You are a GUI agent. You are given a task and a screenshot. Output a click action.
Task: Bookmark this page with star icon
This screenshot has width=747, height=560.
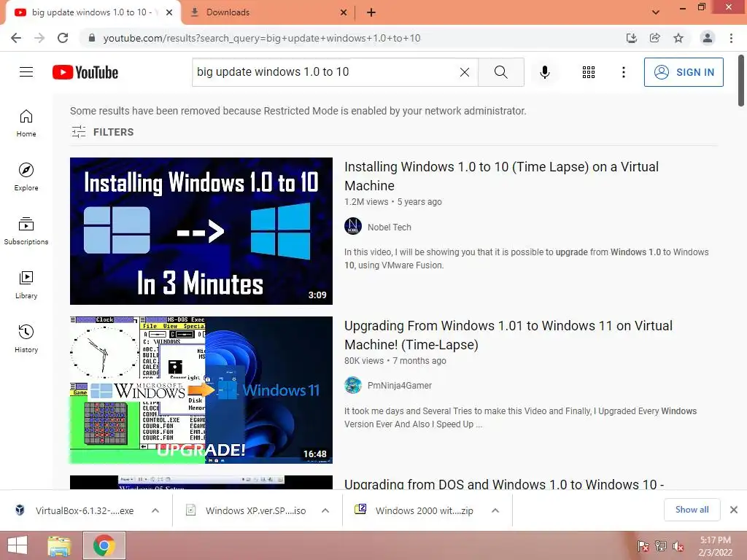click(x=678, y=38)
